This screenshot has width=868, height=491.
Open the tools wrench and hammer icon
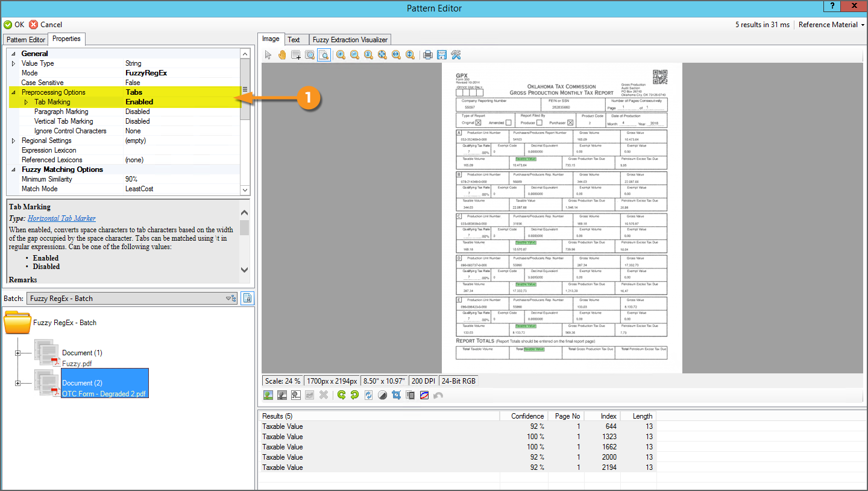point(456,55)
